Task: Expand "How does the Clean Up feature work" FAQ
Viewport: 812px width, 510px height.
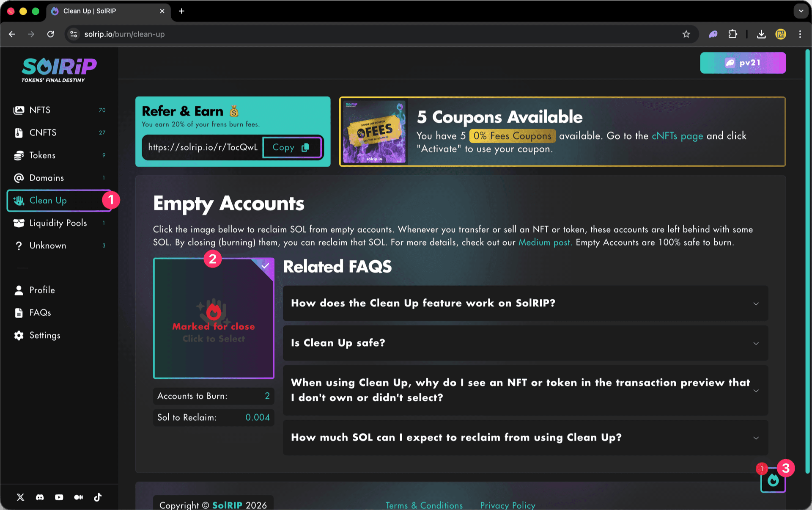Action: coord(525,303)
